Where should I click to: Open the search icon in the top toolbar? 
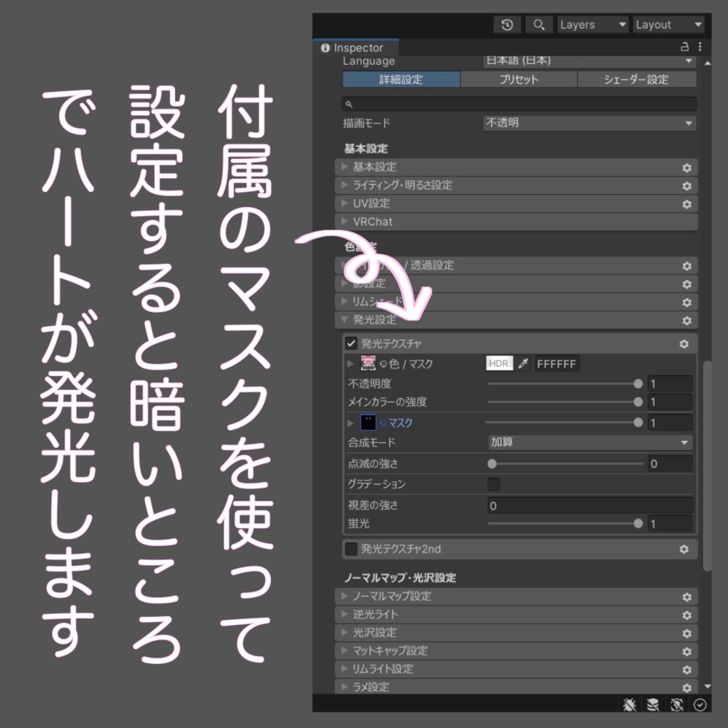(x=539, y=24)
